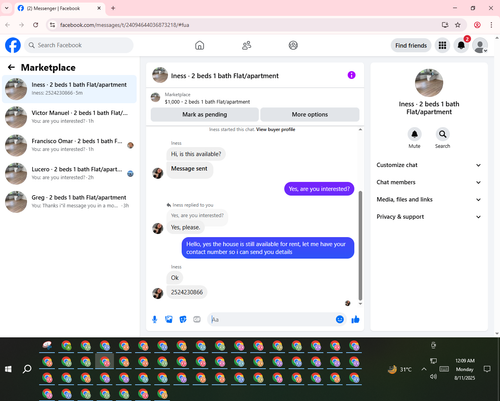Screen dimensions: 500x401
Task: Mute this chat with the bell icon
Action: pyautogui.click(x=414, y=134)
